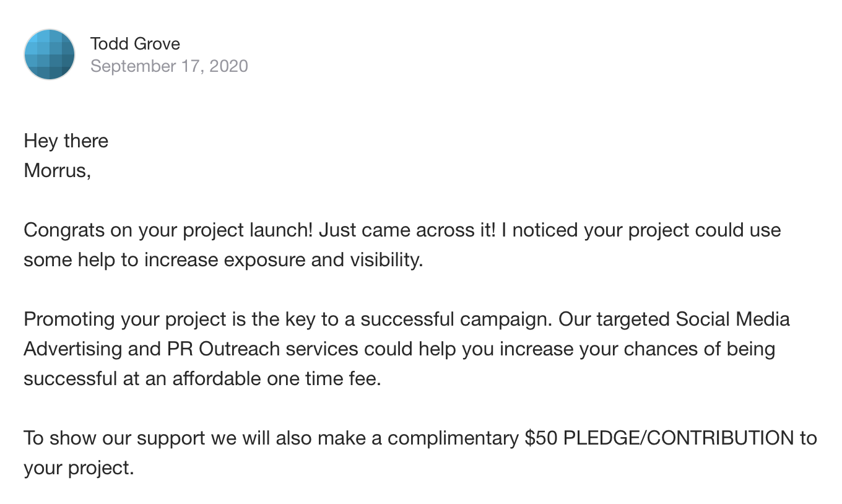Click the 'Just came across it!' text
The image size is (842, 504).
tap(407, 230)
